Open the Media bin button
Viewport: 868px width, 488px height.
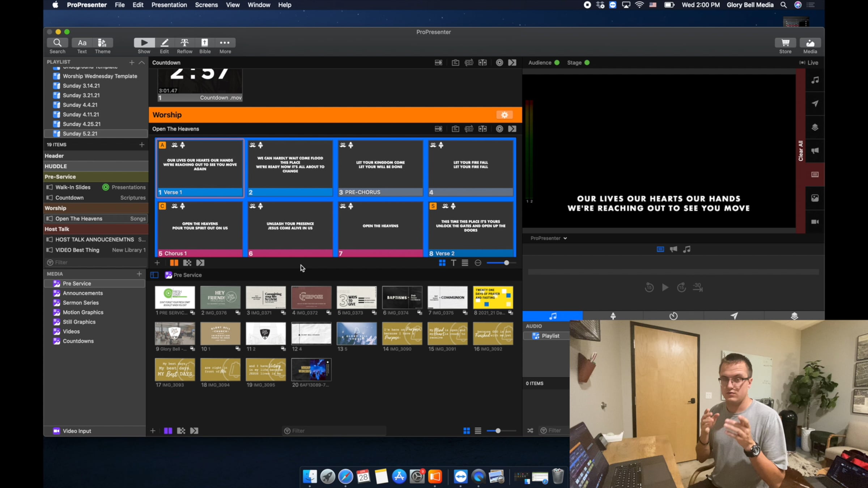click(x=810, y=43)
